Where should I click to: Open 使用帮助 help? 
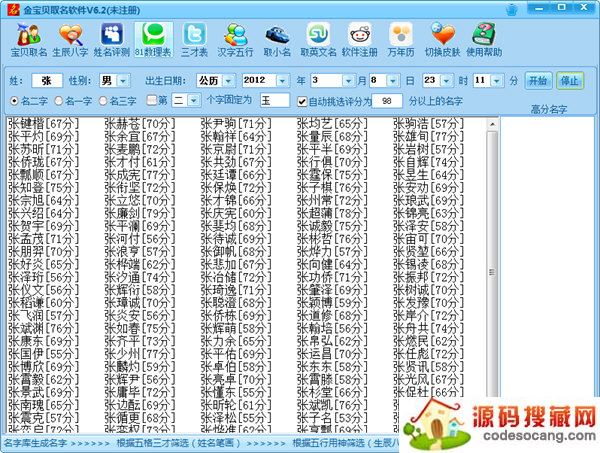coord(484,40)
